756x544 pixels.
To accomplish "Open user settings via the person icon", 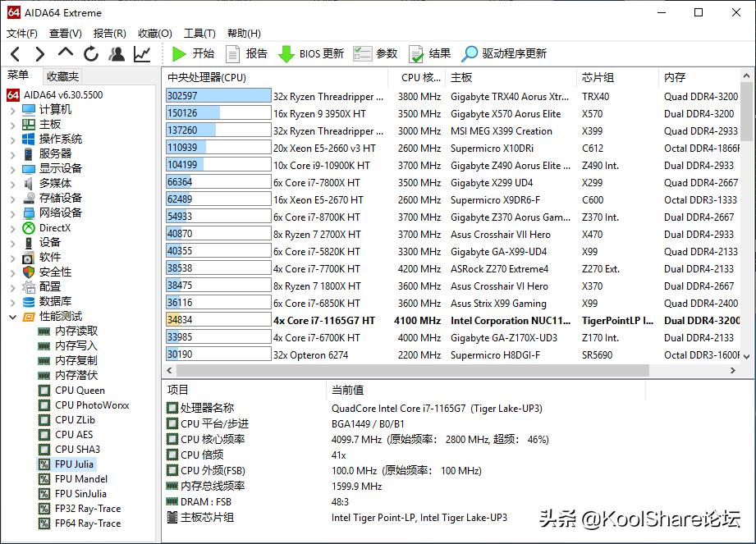I will coord(116,53).
